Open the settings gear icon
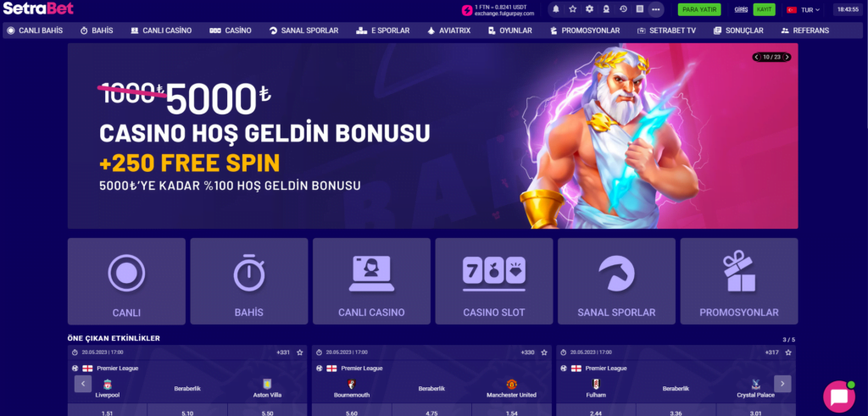Image resolution: width=868 pixels, height=416 pixels. pos(590,8)
